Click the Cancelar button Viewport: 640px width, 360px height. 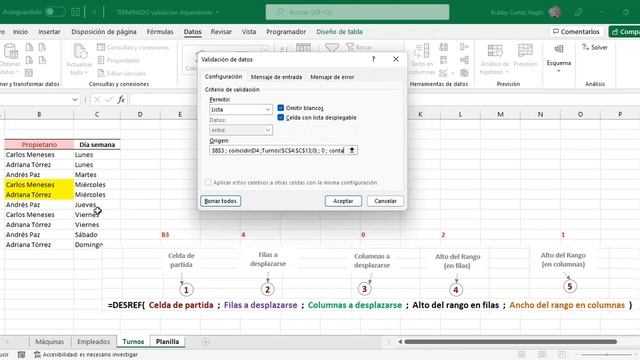[x=385, y=201]
